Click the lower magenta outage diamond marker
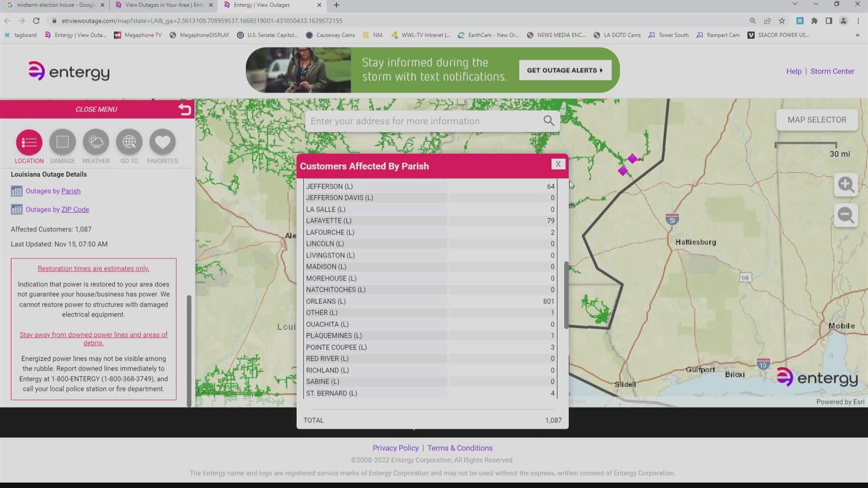Image resolution: width=868 pixels, height=488 pixels. (x=623, y=171)
